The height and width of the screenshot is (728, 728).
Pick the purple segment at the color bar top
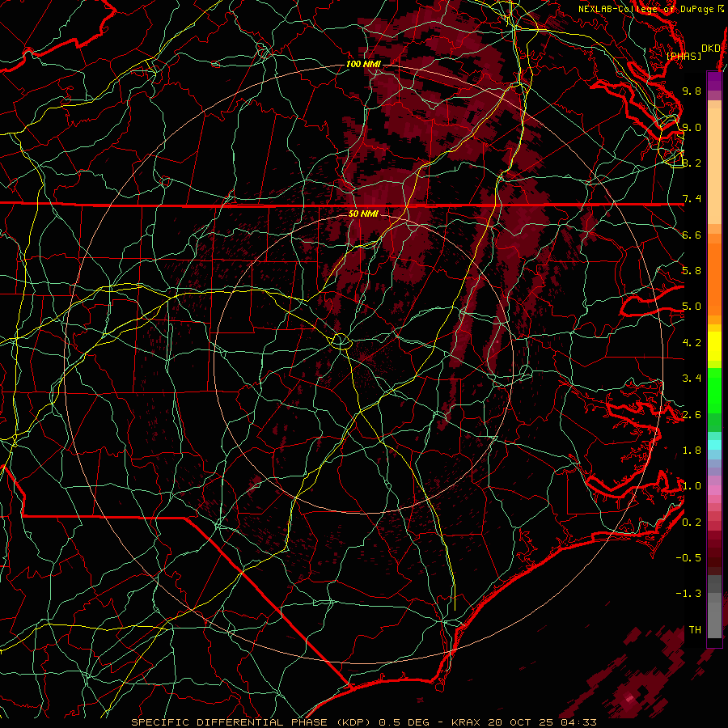click(x=714, y=82)
